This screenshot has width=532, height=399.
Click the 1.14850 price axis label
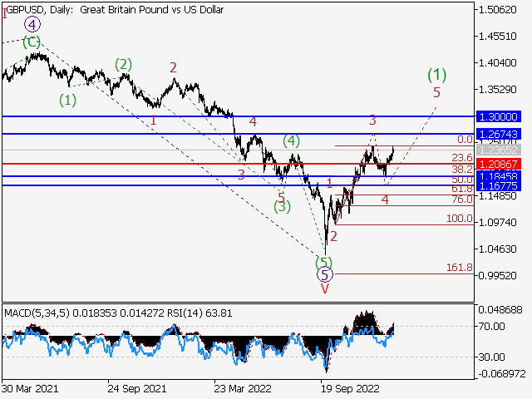[x=497, y=196]
